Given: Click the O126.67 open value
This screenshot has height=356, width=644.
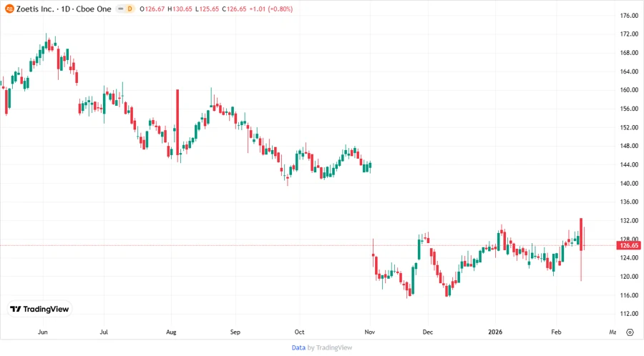Looking at the screenshot, I should [x=152, y=9].
